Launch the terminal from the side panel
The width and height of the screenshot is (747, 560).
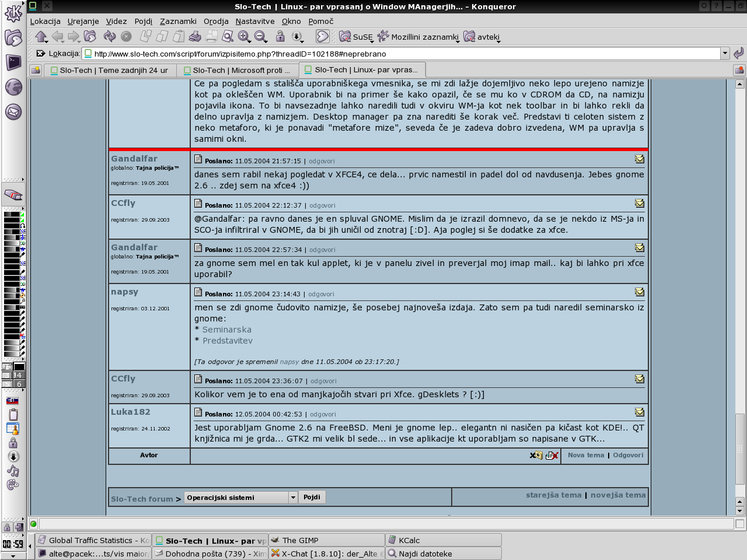[x=13, y=62]
